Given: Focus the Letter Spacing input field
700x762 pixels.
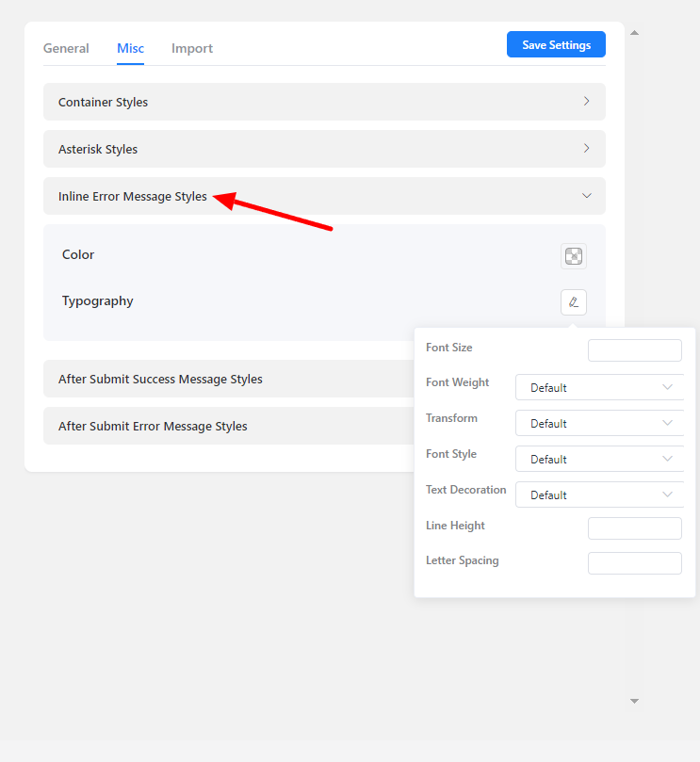Looking at the screenshot, I should pyautogui.click(x=634, y=563).
